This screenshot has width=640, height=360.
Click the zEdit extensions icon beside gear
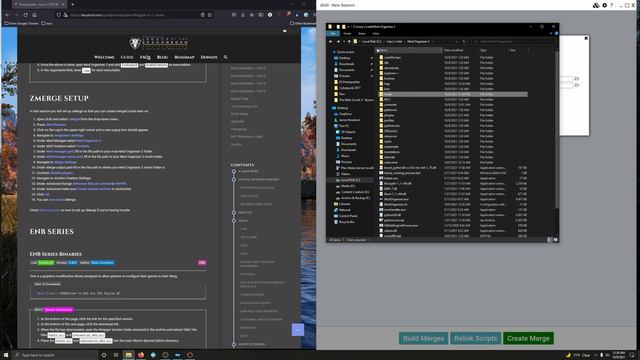(596, 5)
